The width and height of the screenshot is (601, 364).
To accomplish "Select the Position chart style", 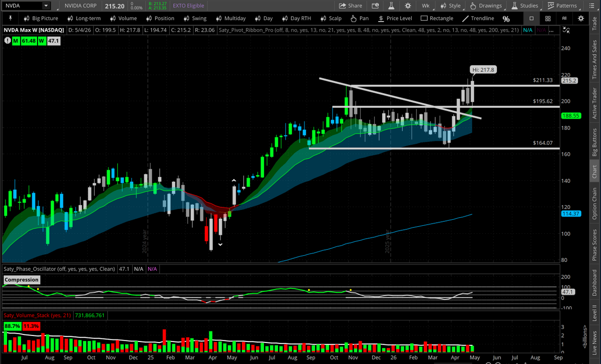I will pyautogui.click(x=159, y=19).
